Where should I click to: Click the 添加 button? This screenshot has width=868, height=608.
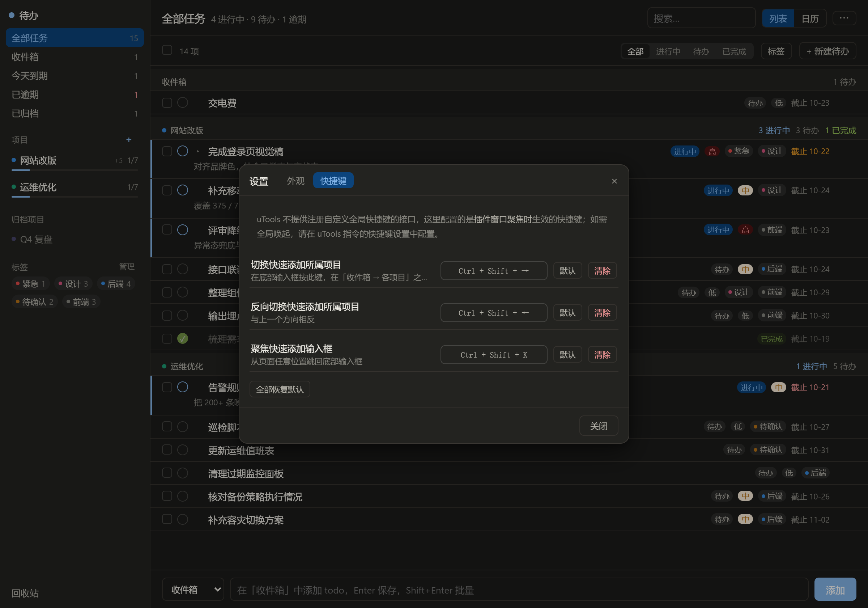click(x=835, y=589)
